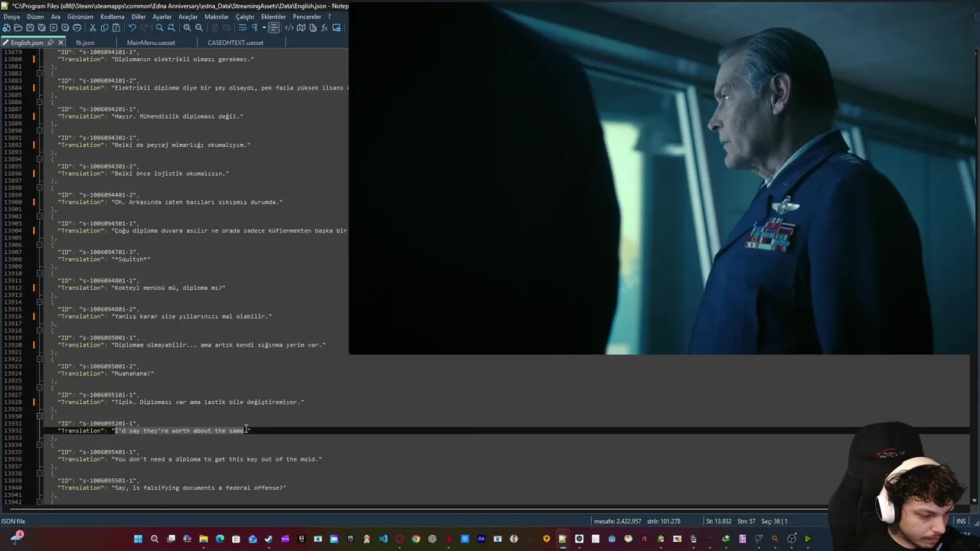Open the Makrolar menu
The width and height of the screenshot is (980, 551).
click(217, 17)
